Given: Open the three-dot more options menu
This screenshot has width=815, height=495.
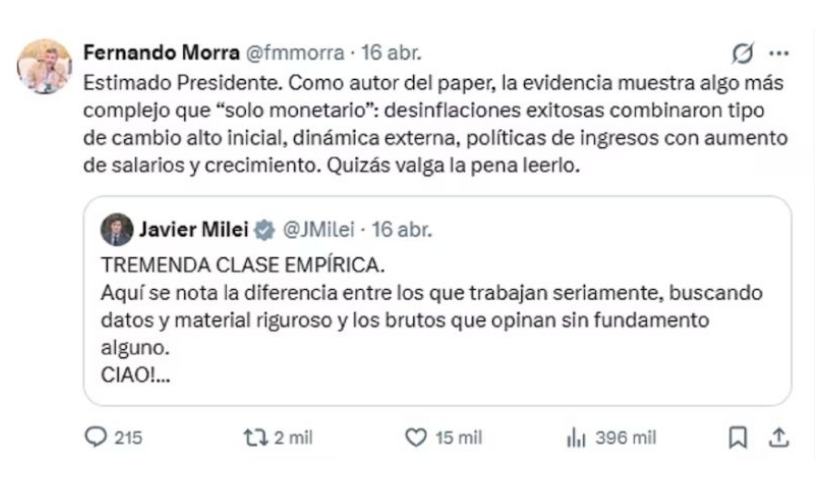Looking at the screenshot, I should (x=779, y=53).
